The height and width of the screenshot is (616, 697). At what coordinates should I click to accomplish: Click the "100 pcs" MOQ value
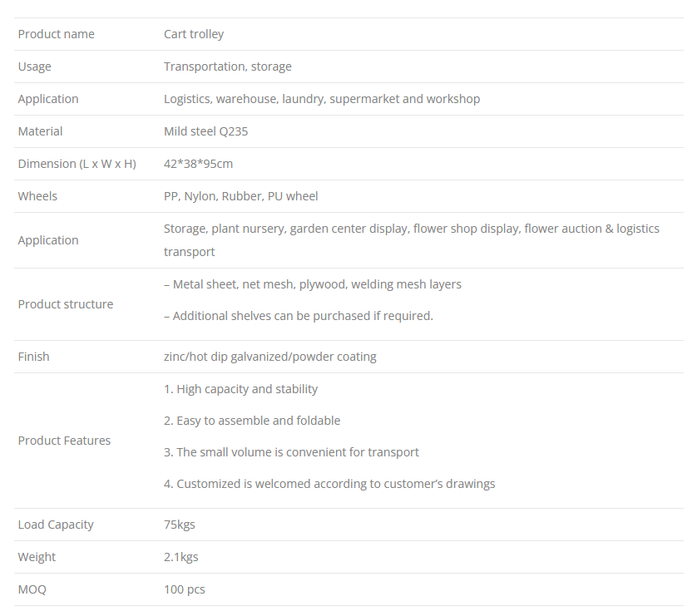(184, 589)
